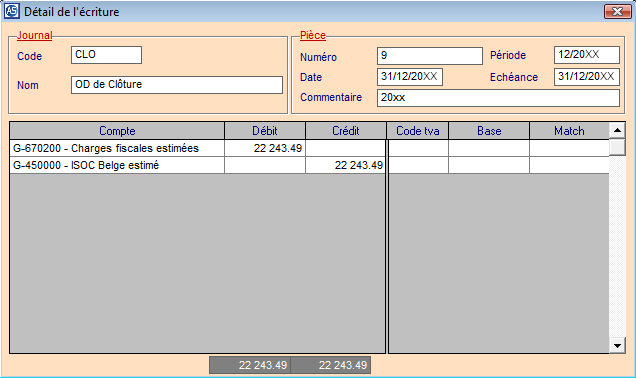Click the scrollbar up arrow
This screenshot has height=378, width=636.
[x=617, y=130]
